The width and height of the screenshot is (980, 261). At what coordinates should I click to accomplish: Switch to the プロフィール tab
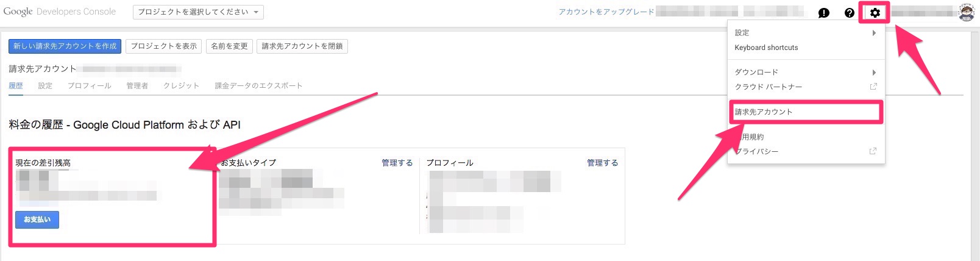click(x=89, y=86)
